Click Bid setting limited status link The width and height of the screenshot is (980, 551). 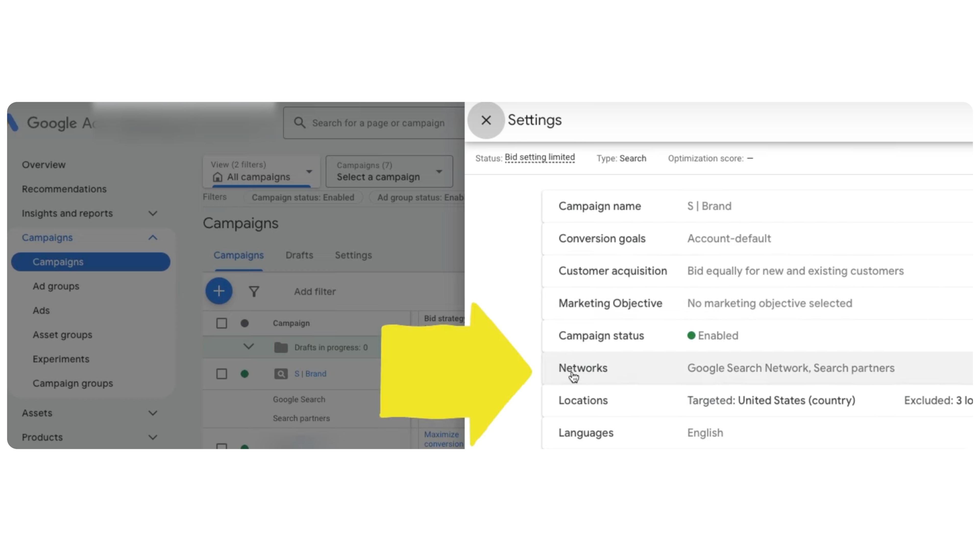540,157
